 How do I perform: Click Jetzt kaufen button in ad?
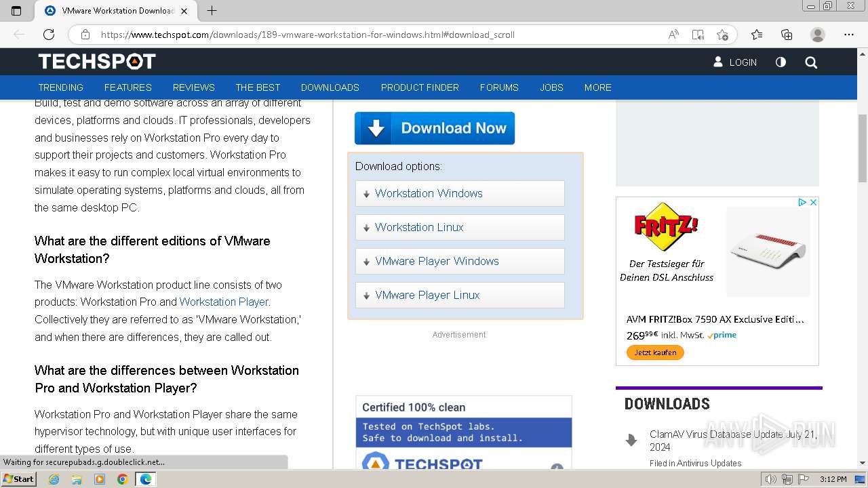pyautogui.click(x=655, y=352)
